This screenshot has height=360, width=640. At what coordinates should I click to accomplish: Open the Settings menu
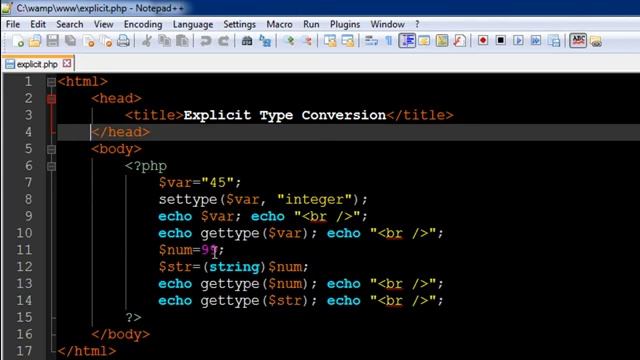240,24
